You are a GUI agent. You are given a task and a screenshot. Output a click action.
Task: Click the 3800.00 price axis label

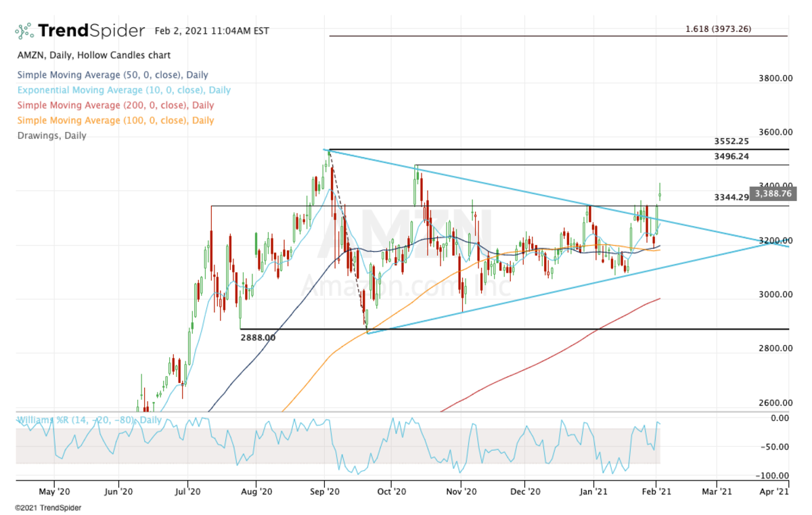[775, 79]
